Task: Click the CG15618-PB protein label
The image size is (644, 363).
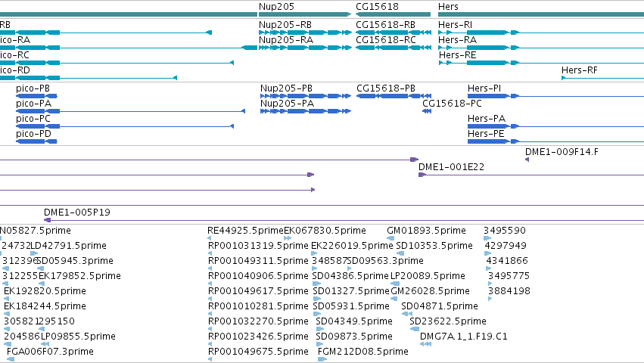Action: coord(386,88)
